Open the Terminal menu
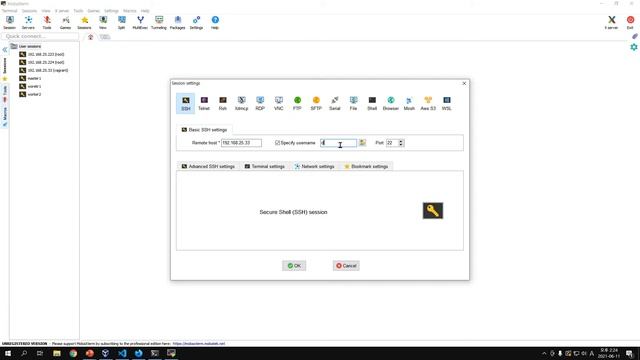 tap(9, 11)
